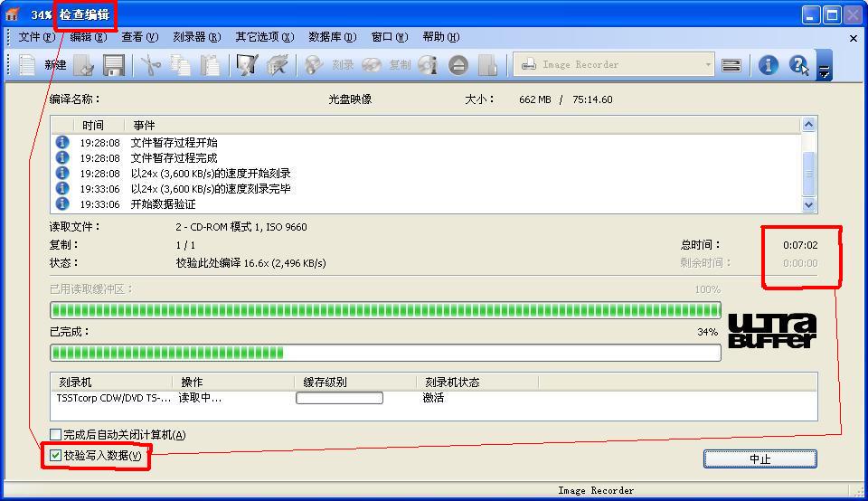This screenshot has height=501, width=868.
Task: Select log entry 速度刻录完毕
Action: [211, 189]
